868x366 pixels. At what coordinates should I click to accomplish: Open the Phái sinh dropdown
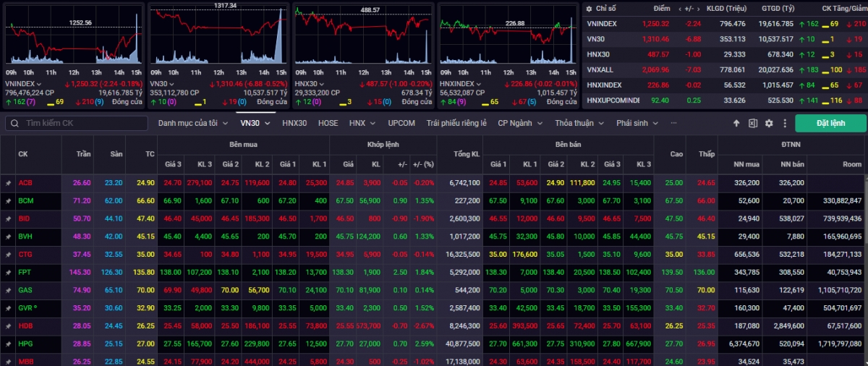pyautogui.click(x=637, y=123)
